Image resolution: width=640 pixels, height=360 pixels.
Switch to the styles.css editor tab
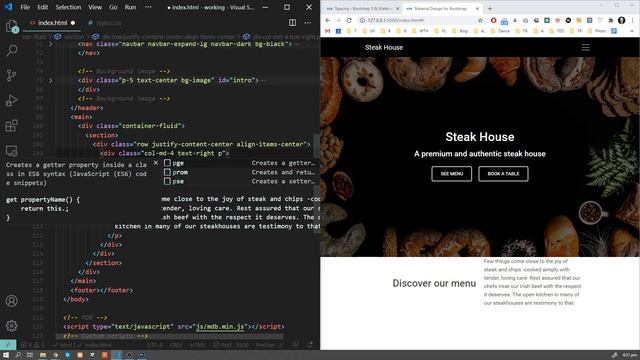[x=105, y=23]
